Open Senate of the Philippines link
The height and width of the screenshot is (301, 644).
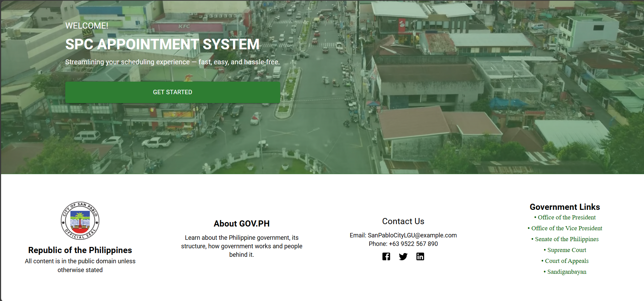tap(566, 239)
